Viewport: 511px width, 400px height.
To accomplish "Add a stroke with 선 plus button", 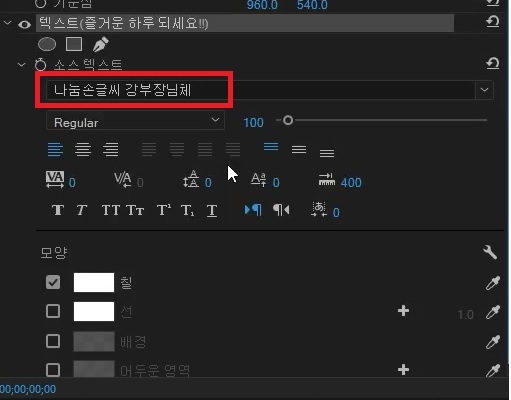I will pyautogui.click(x=403, y=311).
